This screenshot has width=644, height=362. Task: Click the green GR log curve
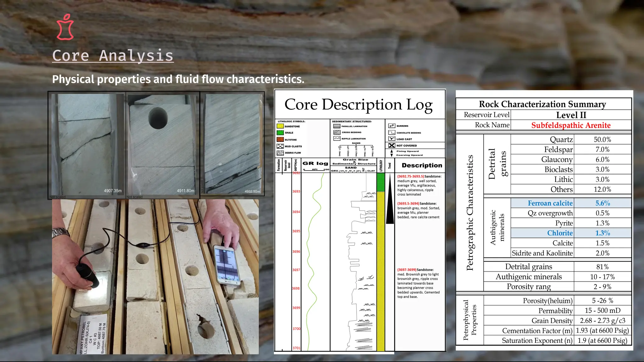pos(314,261)
